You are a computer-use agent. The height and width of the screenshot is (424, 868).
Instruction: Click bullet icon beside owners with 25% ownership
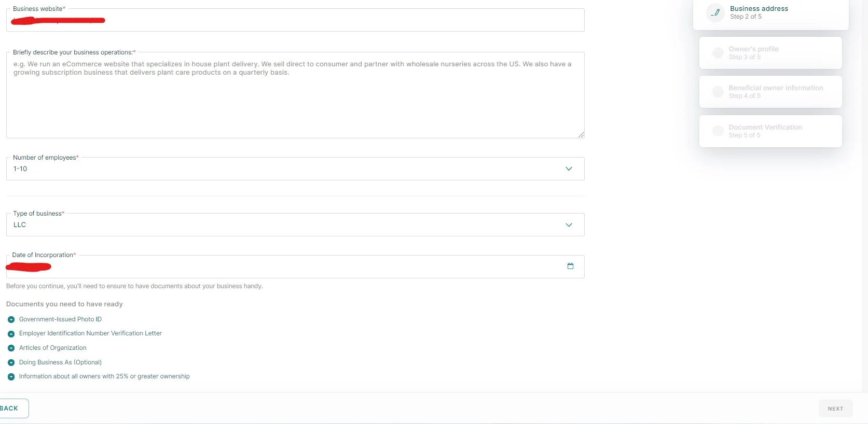(11, 377)
